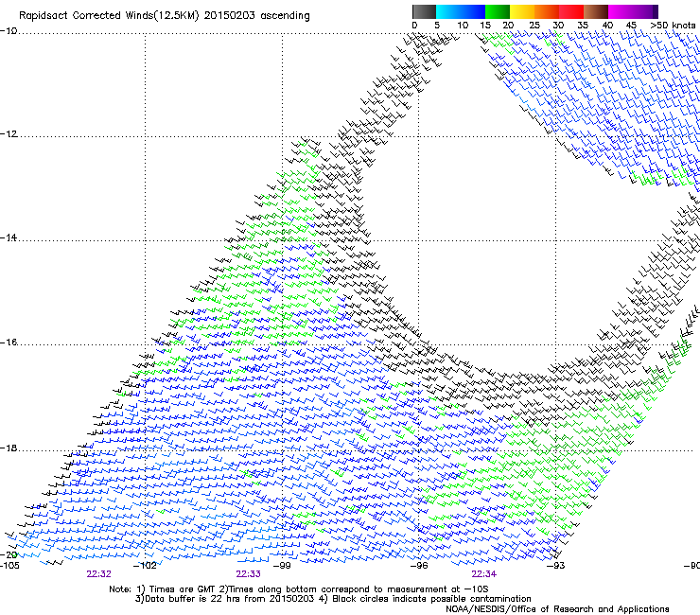Click the time label '22:33'
This screenshot has height=615, width=700.
(x=248, y=574)
